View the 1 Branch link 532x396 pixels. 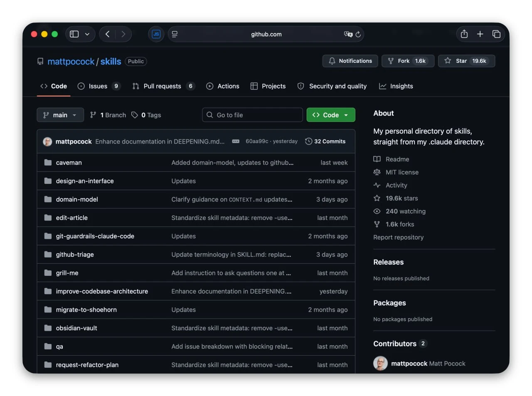pyautogui.click(x=108, y=115)
